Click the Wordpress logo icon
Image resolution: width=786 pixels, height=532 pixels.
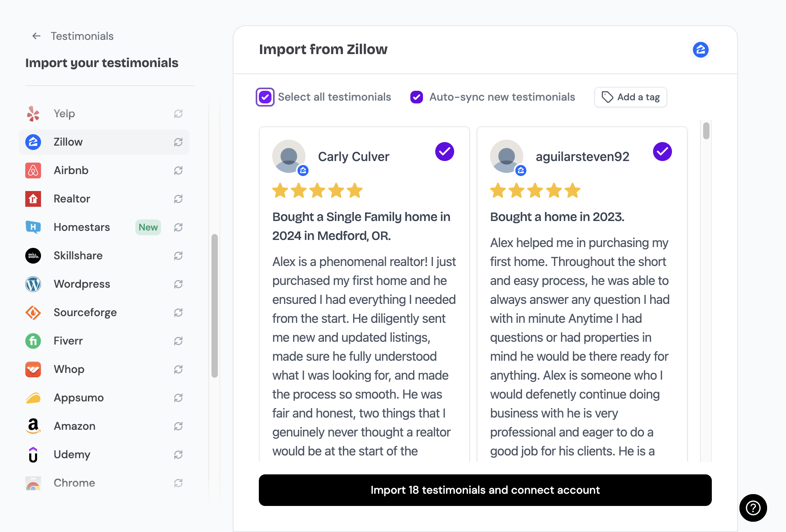coord(33,284)
